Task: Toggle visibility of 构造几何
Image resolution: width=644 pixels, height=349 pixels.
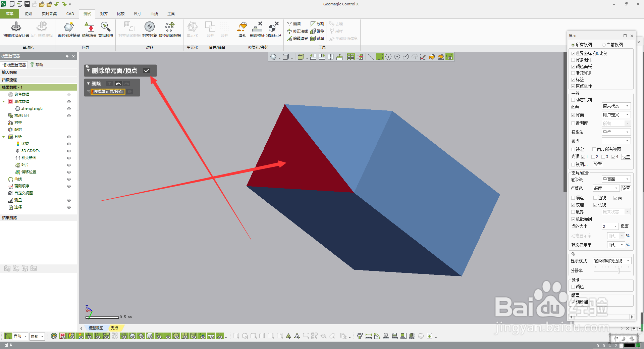Action: click(69, 116)
